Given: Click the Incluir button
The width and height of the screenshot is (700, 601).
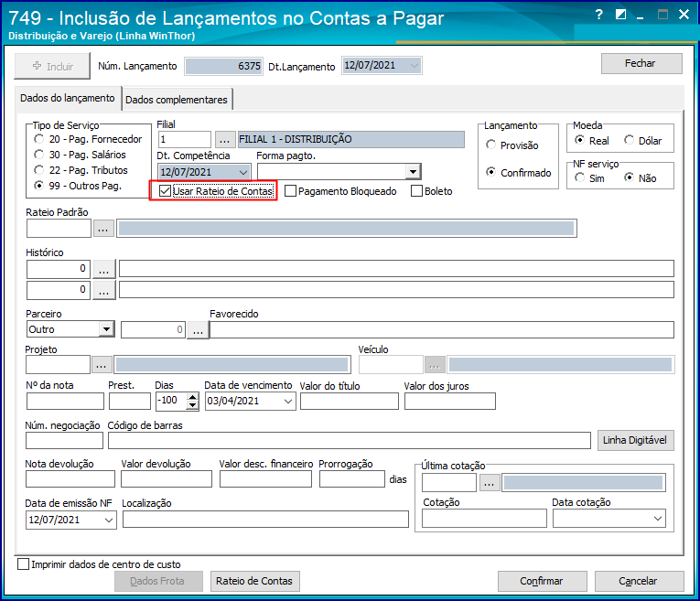Looking at the screenshot, I should coord(52,67).
